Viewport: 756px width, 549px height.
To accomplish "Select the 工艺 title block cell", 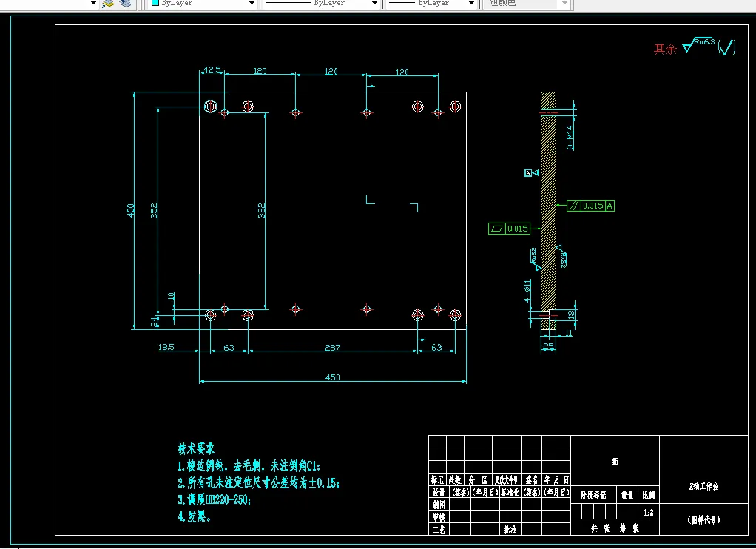I will click(x=439, y=530).
